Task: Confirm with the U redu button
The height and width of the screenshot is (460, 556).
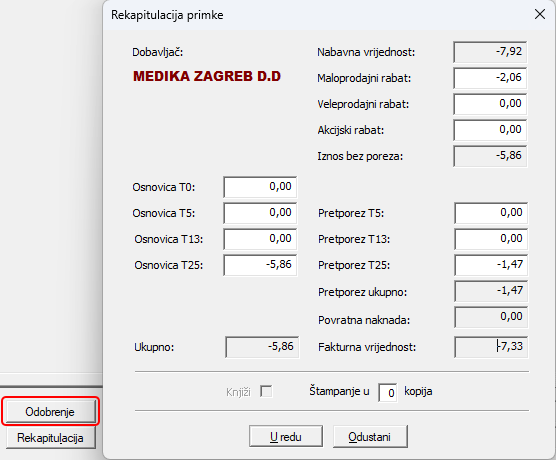Action: pyautogui.click(x=286, y=437)
